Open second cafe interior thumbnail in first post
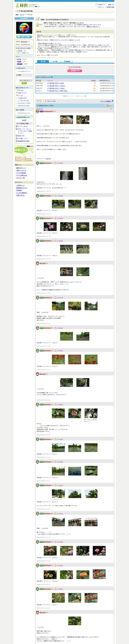 coord(83,120)
